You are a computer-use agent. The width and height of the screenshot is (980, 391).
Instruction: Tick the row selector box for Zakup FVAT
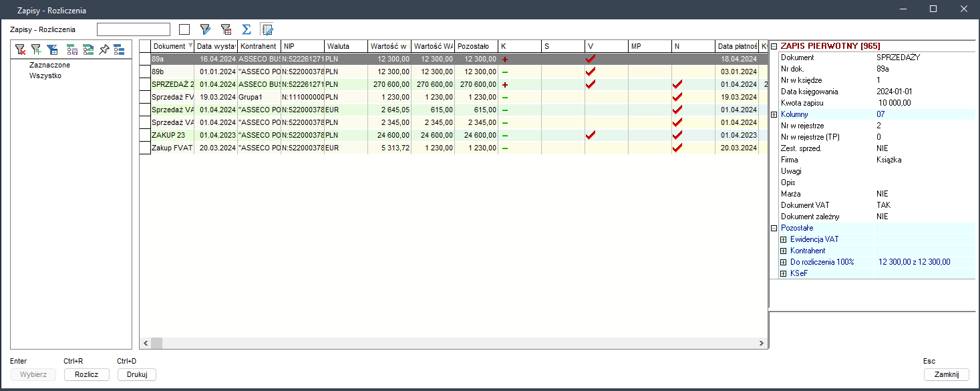[x=145, y=148]
